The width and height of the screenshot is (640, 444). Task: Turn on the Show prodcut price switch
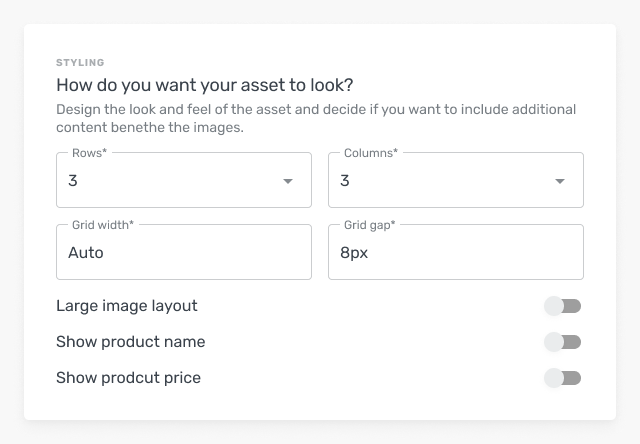coord(562,378)
